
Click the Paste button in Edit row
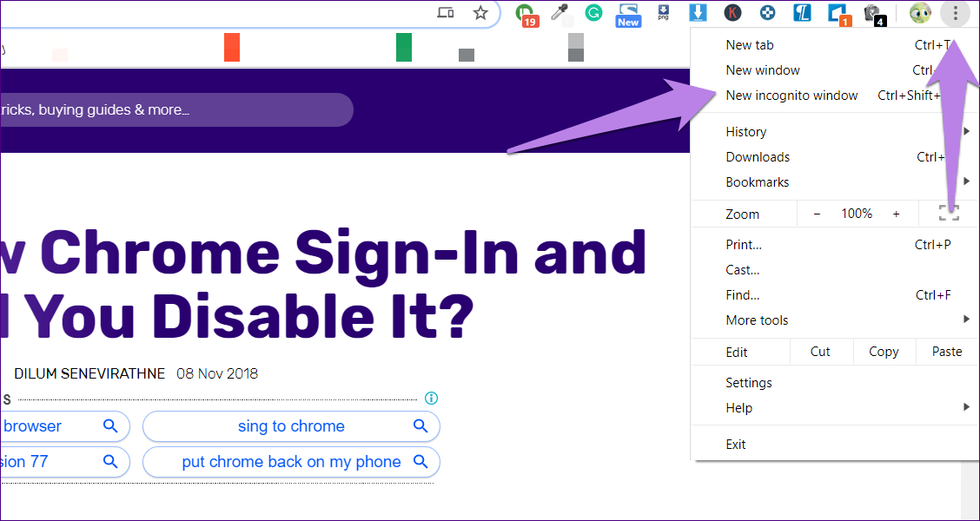[x=947, y=352]
